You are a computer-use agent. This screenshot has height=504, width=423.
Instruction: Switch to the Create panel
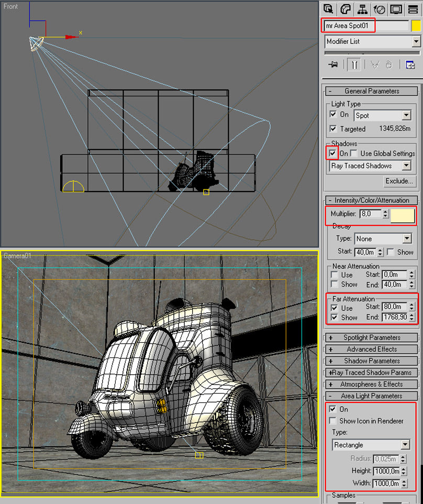(x=329, y=9)
